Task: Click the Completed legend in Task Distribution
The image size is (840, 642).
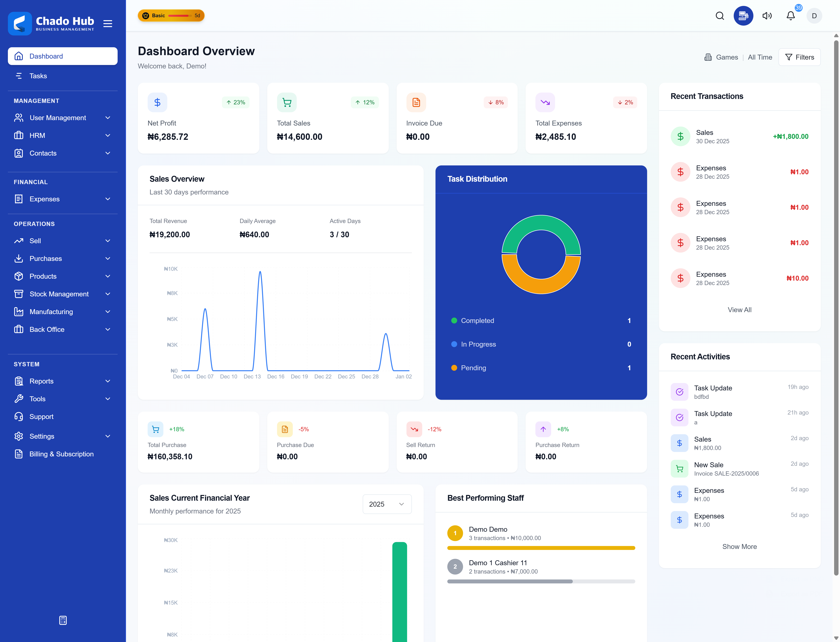Action: coord(477,321)
